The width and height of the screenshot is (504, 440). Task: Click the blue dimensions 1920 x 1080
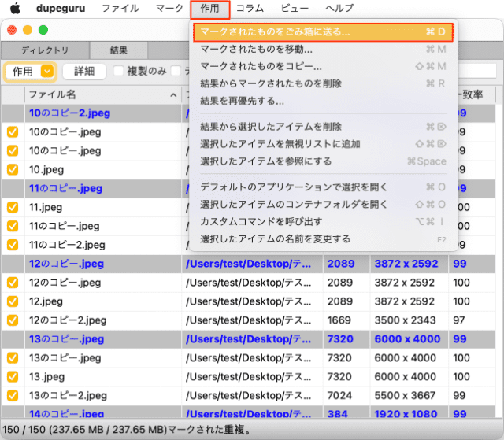coord(406,413)
